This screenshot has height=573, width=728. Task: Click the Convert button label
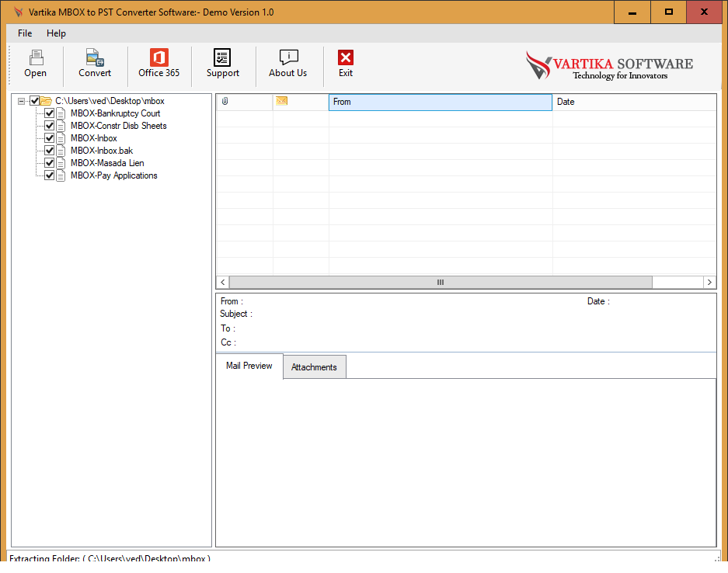(x=95, y=73)
